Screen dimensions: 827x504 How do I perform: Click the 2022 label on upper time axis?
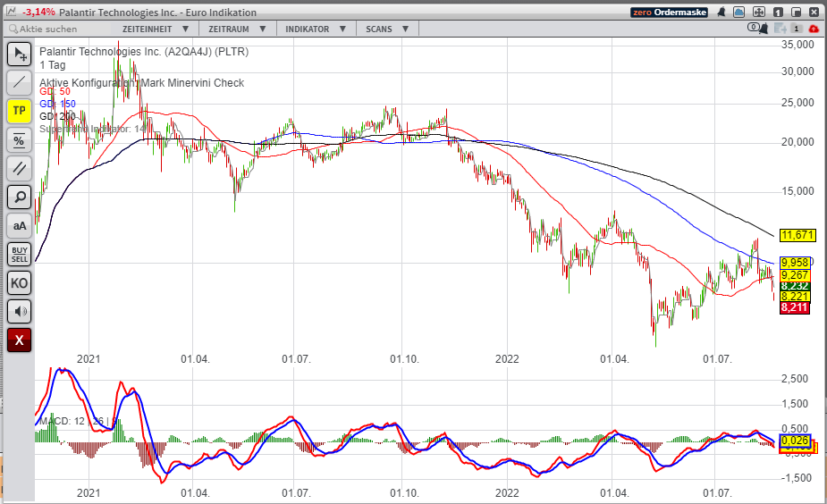point(507,359)
